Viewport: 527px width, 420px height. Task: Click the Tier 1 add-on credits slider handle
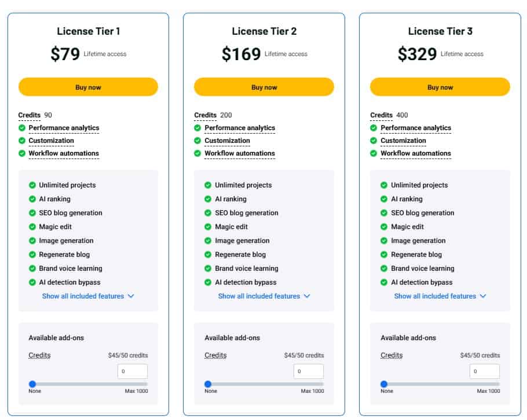point(32,384)
